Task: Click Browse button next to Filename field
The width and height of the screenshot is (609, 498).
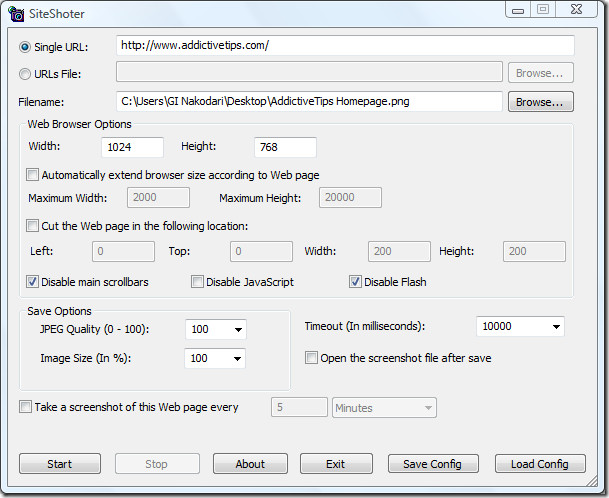Action: [x=540, y=102]
